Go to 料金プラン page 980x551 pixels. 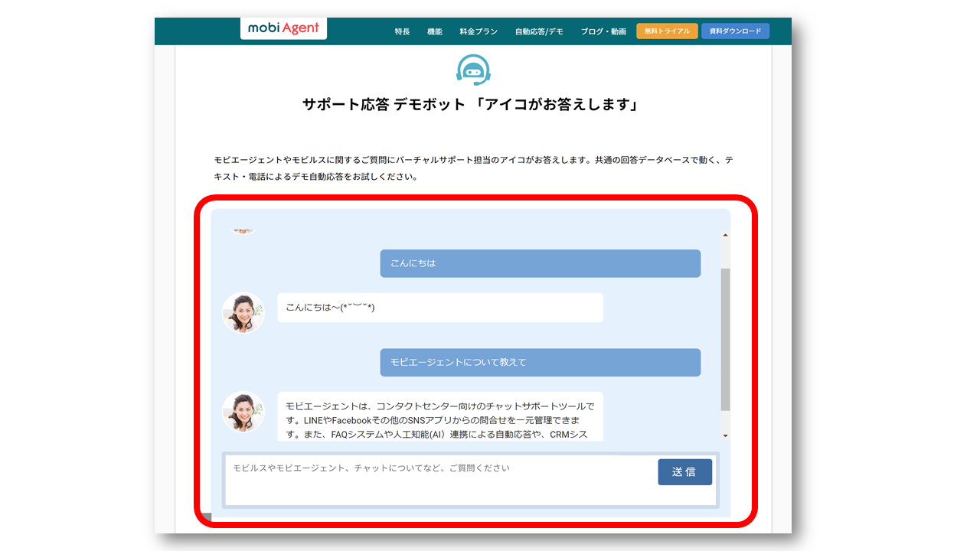(x=479, y=31)
